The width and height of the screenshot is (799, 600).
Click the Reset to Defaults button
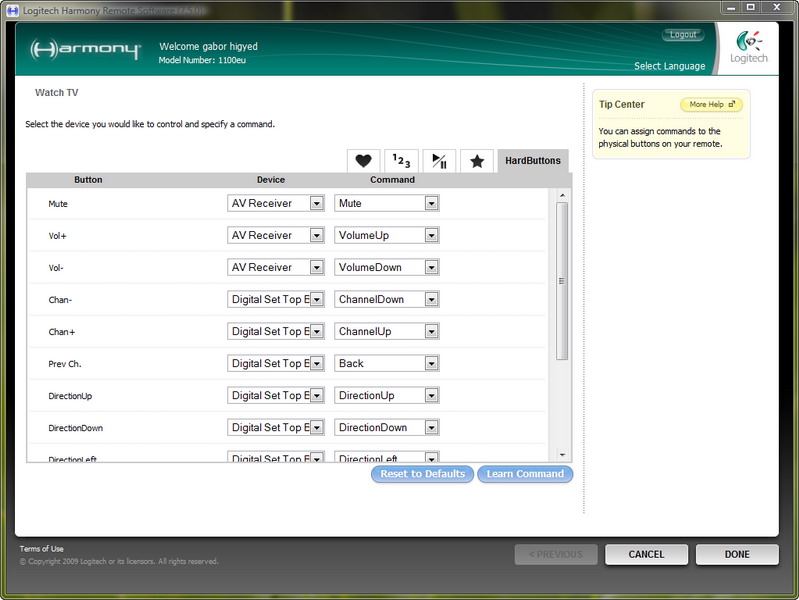pos(422,474)
